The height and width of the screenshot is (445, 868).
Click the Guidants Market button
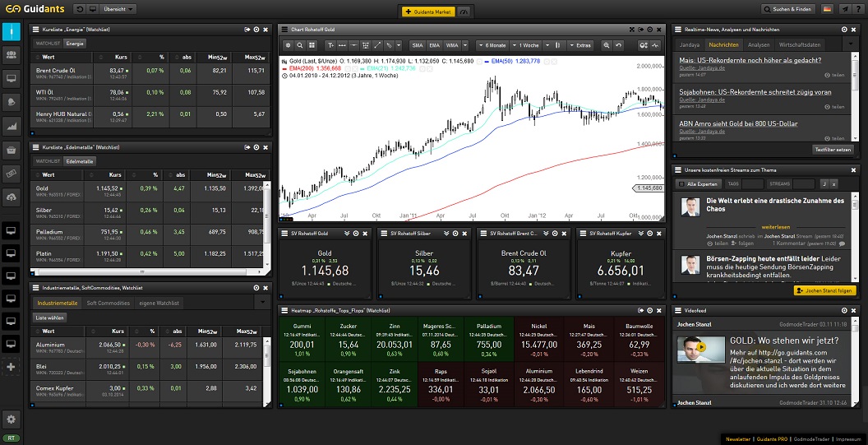click(x=428, y=12)
